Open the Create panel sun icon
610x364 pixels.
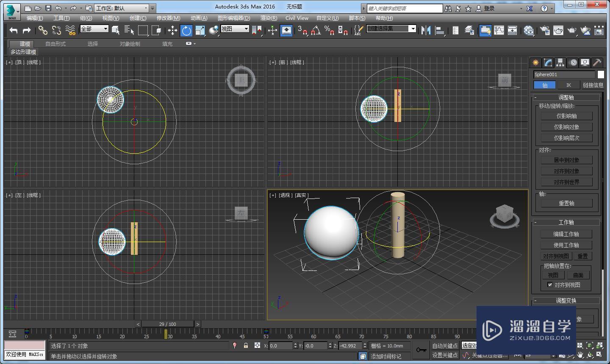point(536,63)
